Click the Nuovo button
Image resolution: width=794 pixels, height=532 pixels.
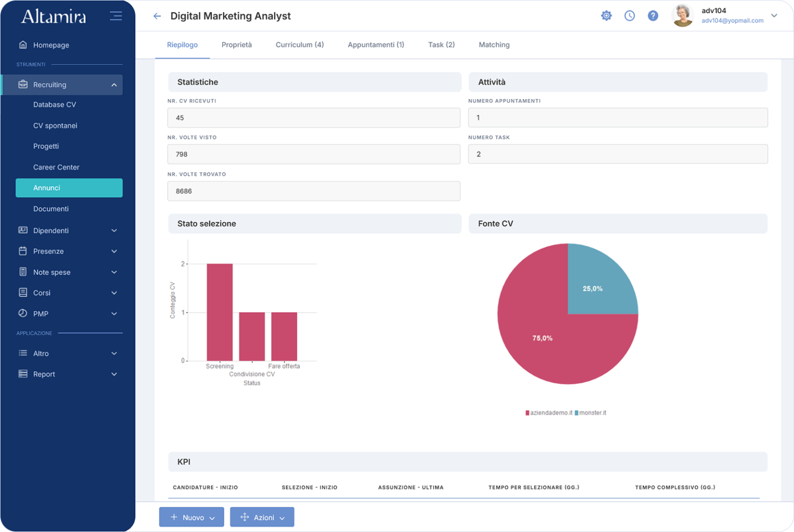tap(191, 517)
